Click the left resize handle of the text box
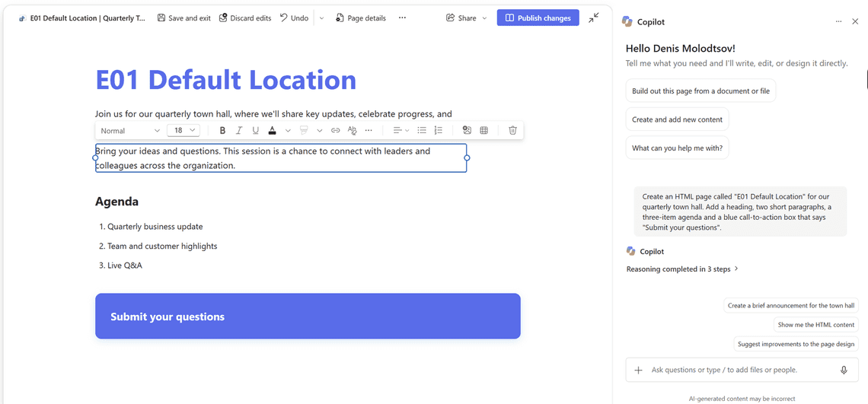The width and height of the screenshot is (868, 404). 95,157
